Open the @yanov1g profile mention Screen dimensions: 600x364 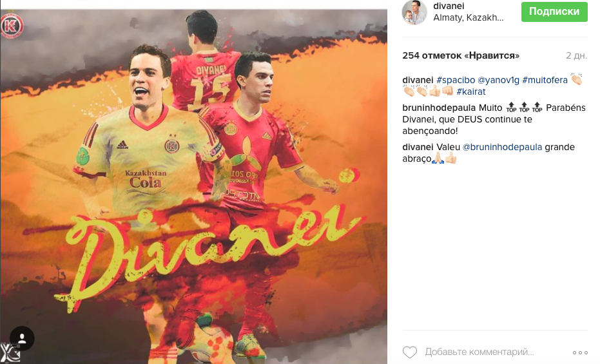498,80
